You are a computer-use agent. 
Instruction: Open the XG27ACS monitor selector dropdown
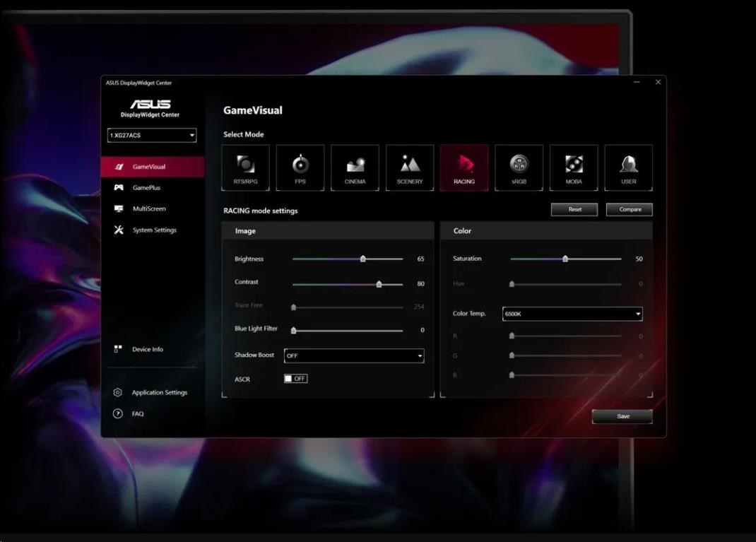pyautogui.click(x=152, y=135)
